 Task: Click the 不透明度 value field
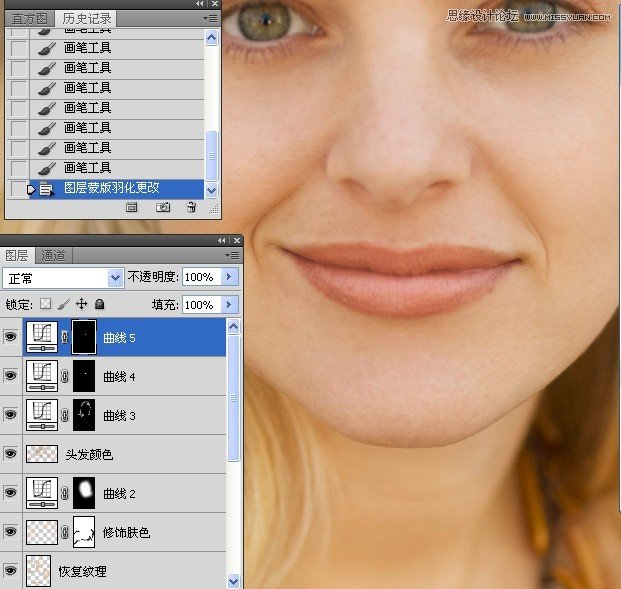[x=202, y=277]
